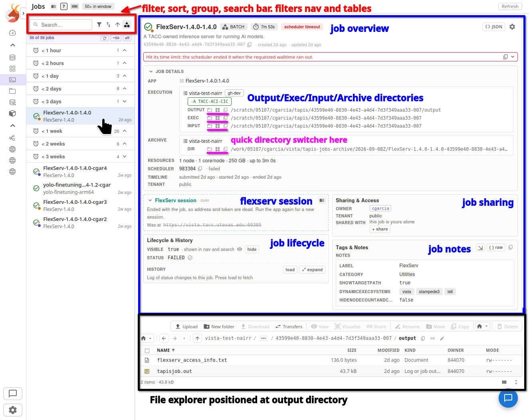Sort files by NAME column header

click(x=166, y=350)
